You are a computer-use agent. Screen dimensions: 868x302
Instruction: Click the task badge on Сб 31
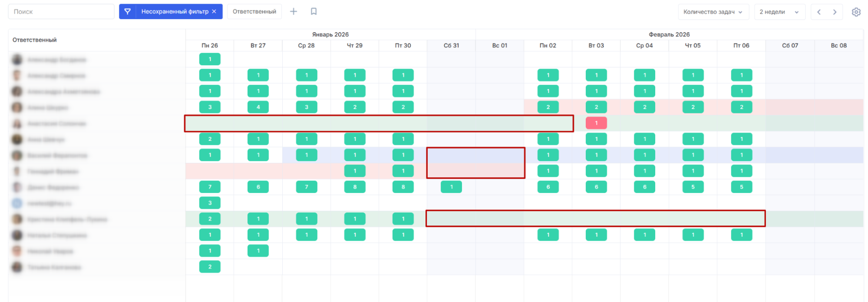[x=451, y=187]
